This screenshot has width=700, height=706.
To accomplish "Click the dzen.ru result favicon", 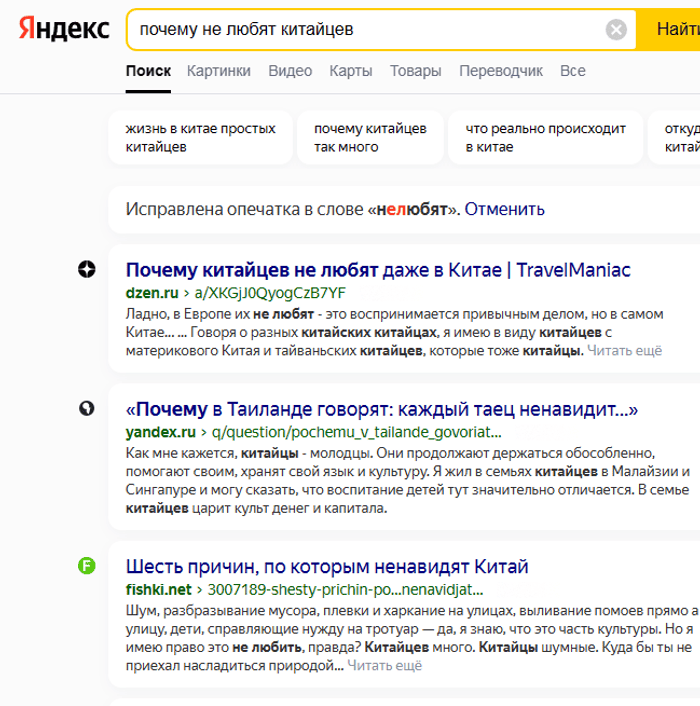I will click(x=87, y=269).
